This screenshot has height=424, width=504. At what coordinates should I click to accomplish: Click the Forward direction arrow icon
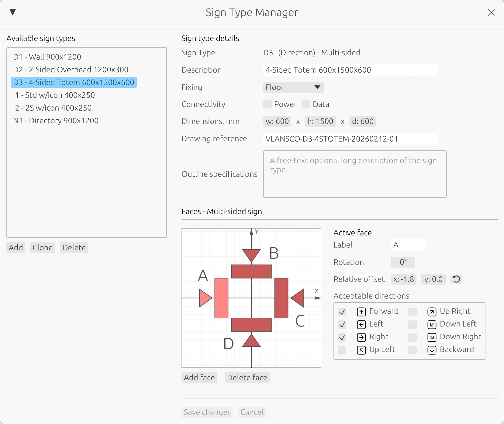coord(361,312)
